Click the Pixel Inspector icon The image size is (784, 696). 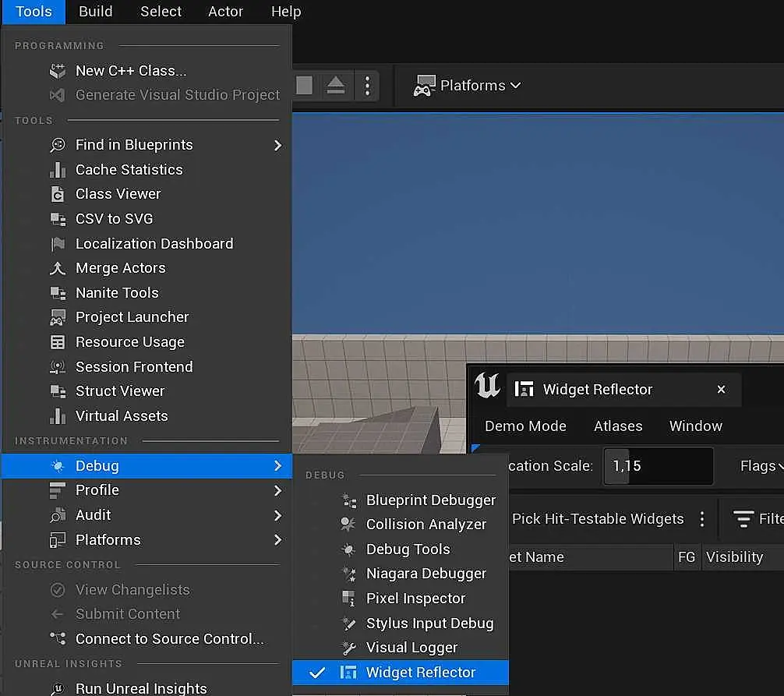(348, 599)
